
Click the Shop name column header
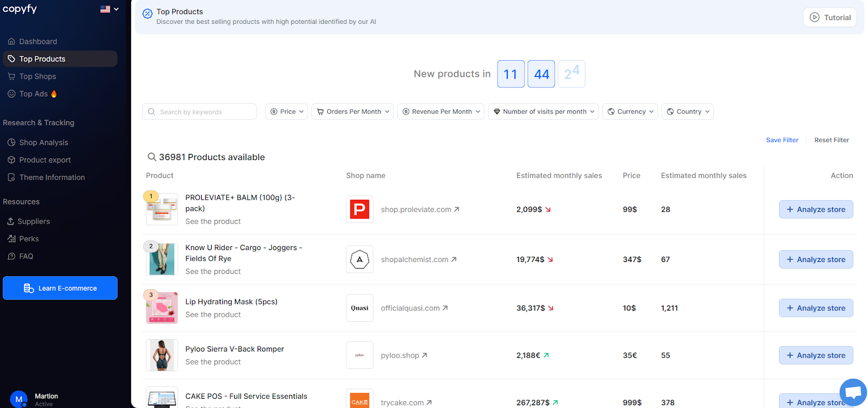click(366, 175)
